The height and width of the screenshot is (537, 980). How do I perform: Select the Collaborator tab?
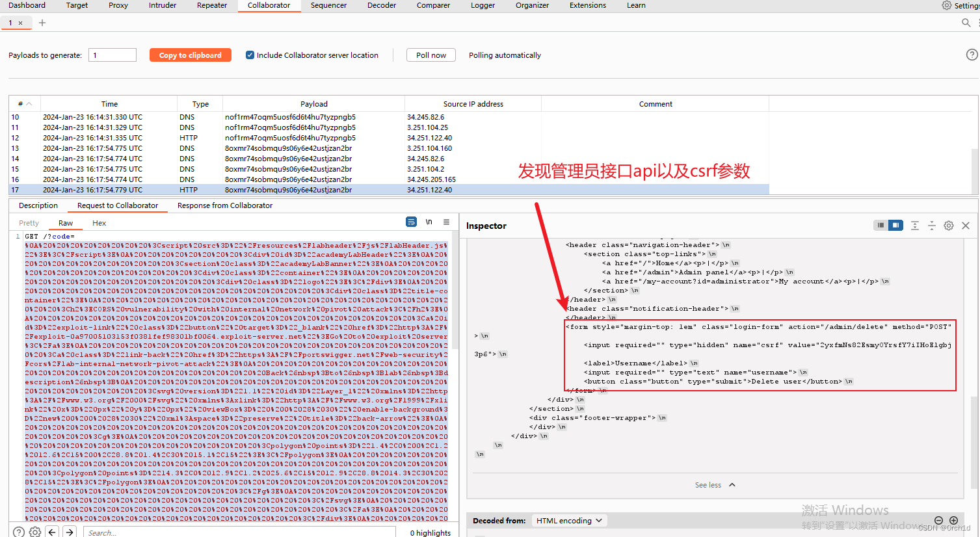269,5
